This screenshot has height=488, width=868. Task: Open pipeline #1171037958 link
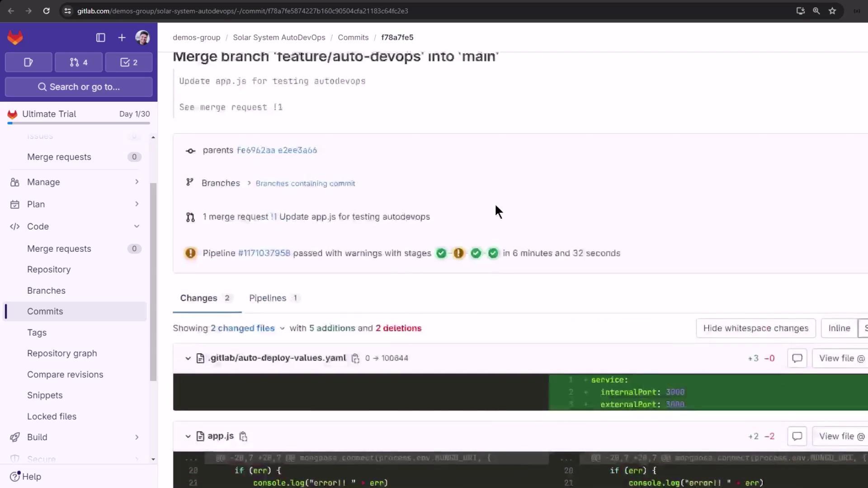coord(264,253)
